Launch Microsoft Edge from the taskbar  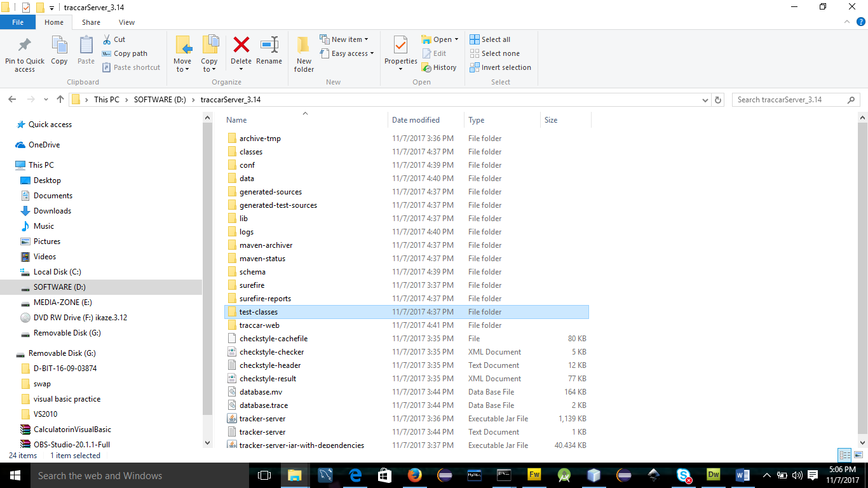pyautogui.click(x=355, y=475)
